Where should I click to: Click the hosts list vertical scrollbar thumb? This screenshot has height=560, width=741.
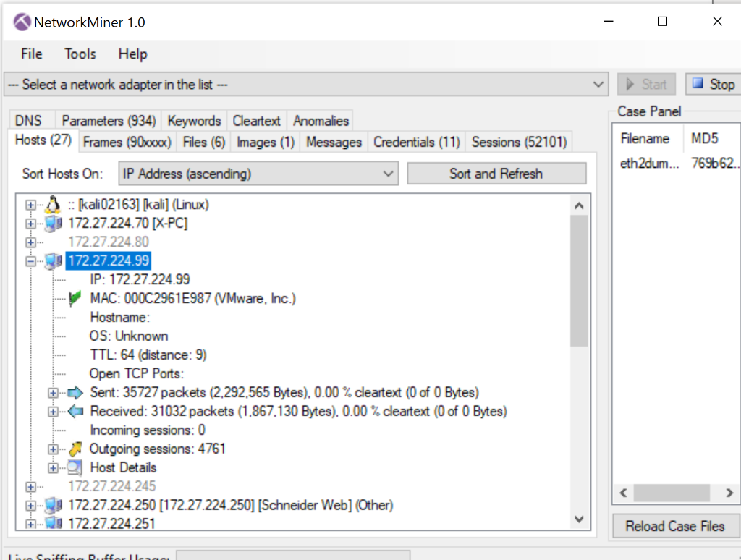[x=579, y=281]
